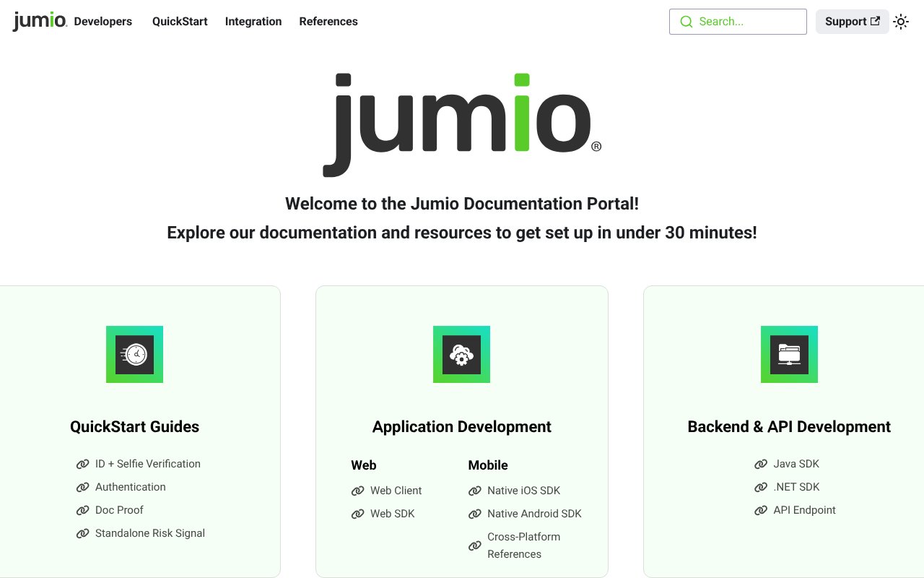Click the link icon beside Web Client
924x578 pixels.
point(359,491)
